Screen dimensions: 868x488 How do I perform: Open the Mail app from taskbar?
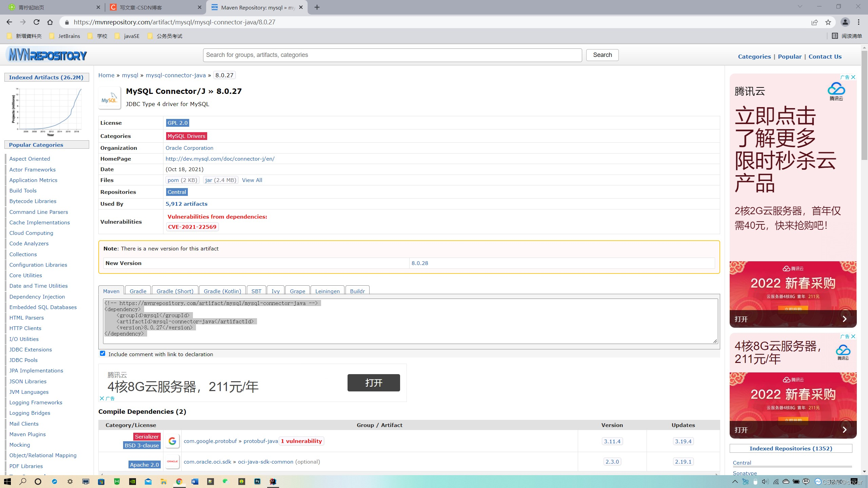(x=148, y=481)
